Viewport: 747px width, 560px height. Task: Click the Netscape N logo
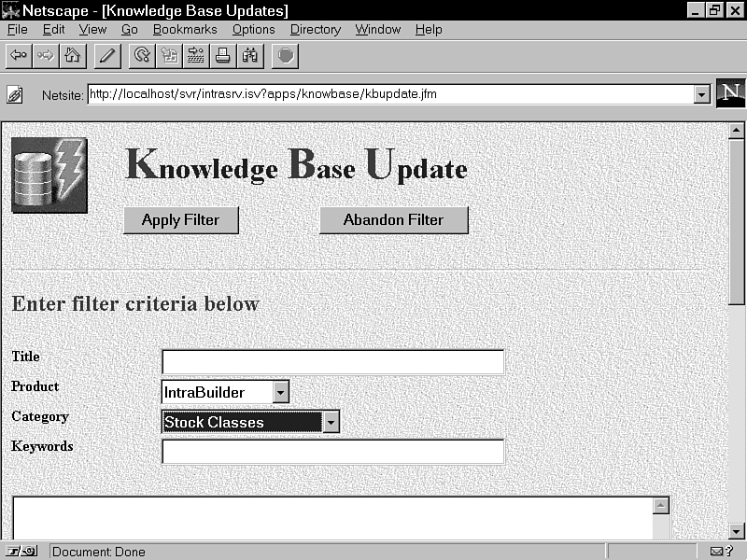(730, 93)
